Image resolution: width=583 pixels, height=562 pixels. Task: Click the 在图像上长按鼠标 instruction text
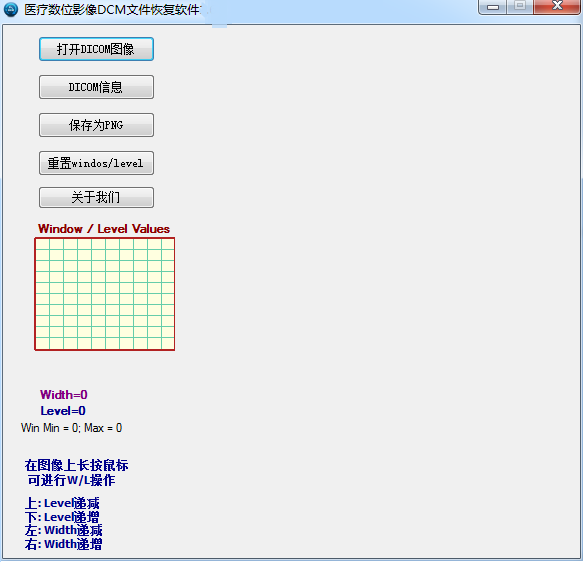77,465
